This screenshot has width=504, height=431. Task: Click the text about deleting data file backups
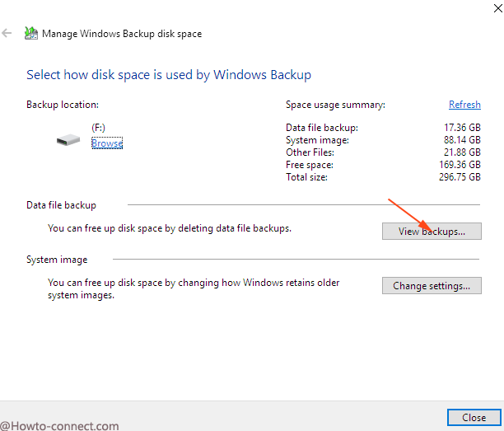point(170,228)
